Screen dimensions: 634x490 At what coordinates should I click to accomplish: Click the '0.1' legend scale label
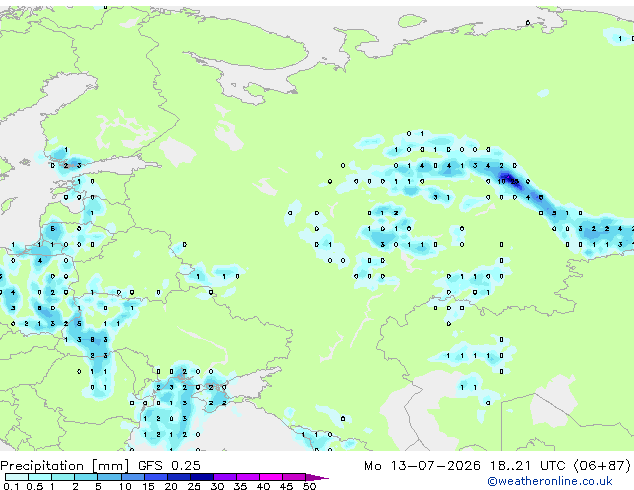tap(11, 486)
